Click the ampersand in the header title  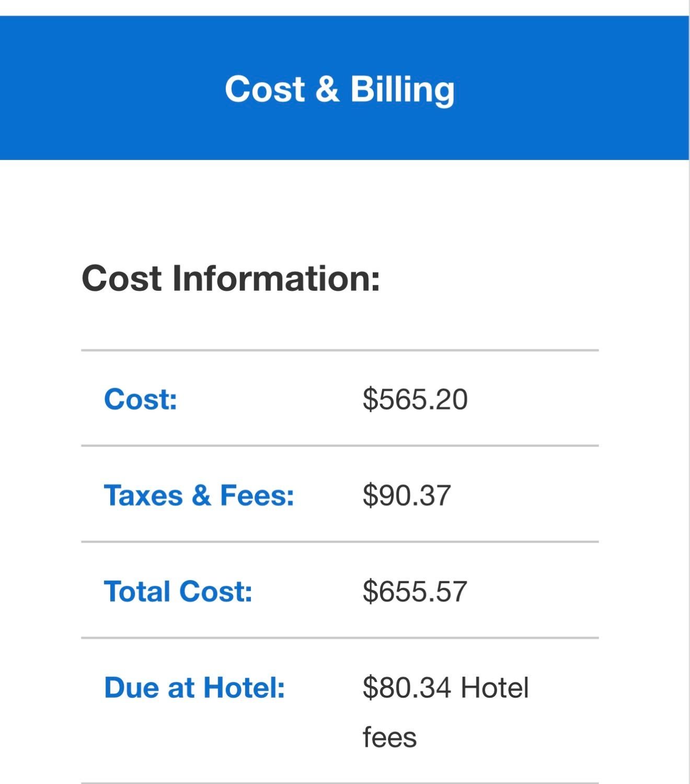(x=327, y=89)
